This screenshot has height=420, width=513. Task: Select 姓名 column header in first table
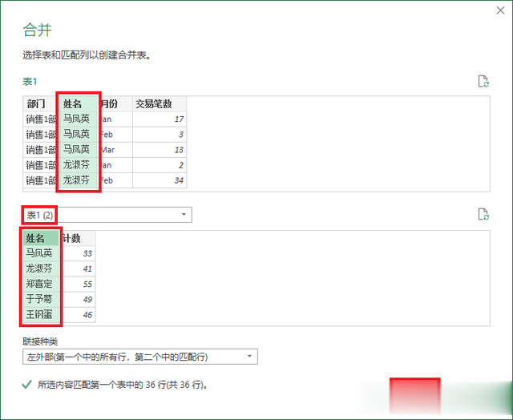pos(79,104)
